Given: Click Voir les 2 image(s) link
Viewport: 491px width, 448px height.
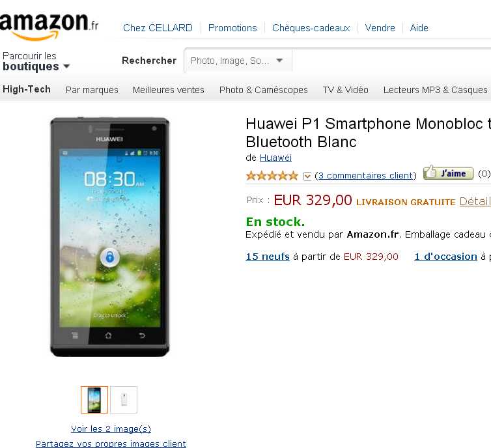Looking at the screenshot, I should [111, 428].
